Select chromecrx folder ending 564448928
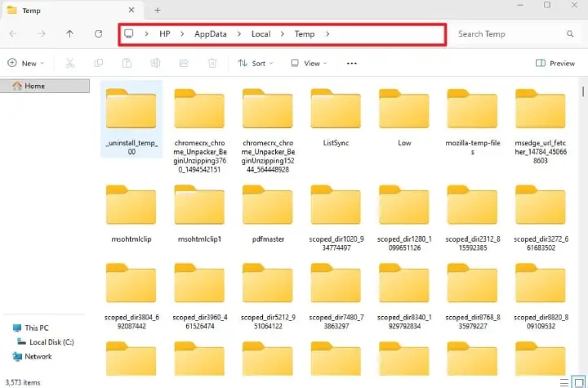This screenshot has height=388, width=588. pos(268,129)
